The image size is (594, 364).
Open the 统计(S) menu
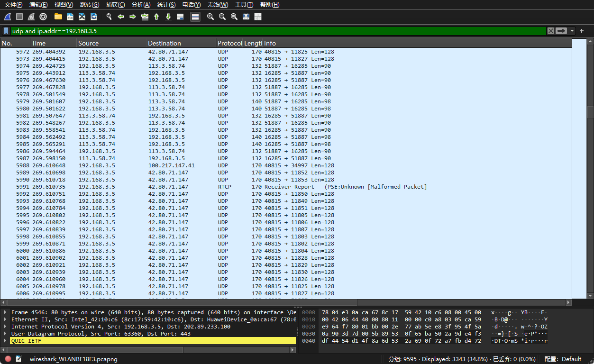[x=166, y=5]
